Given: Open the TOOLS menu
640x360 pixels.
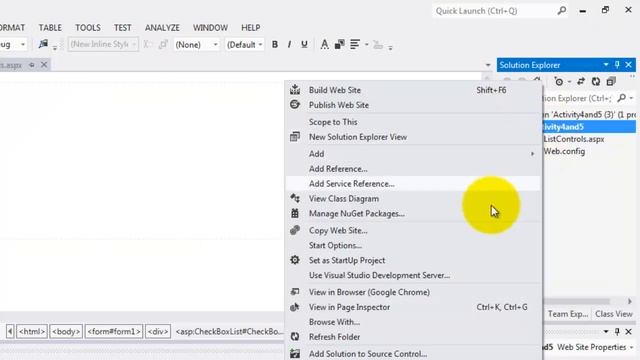Looking at the screenshot, I should click(88, 27).
